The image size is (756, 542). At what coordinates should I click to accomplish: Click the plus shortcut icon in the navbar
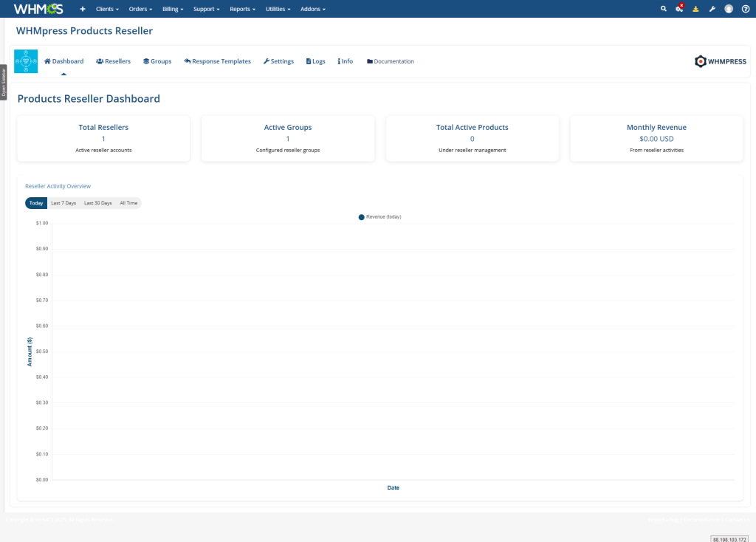coord(82,8)
